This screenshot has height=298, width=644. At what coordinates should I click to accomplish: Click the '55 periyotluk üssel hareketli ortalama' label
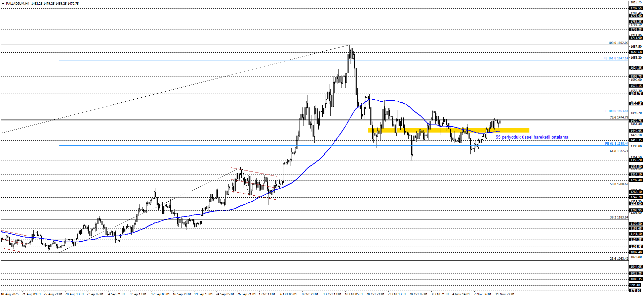(532, 137)
